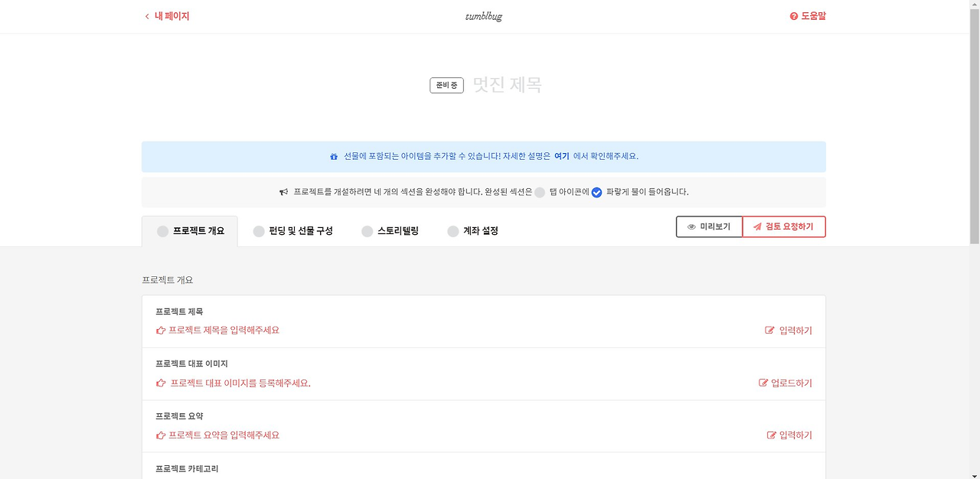Click 프로젝트 대표 이미지 heading
Image resolution: width=980 pixels, height=479 pixels.
tap(191, 363)
